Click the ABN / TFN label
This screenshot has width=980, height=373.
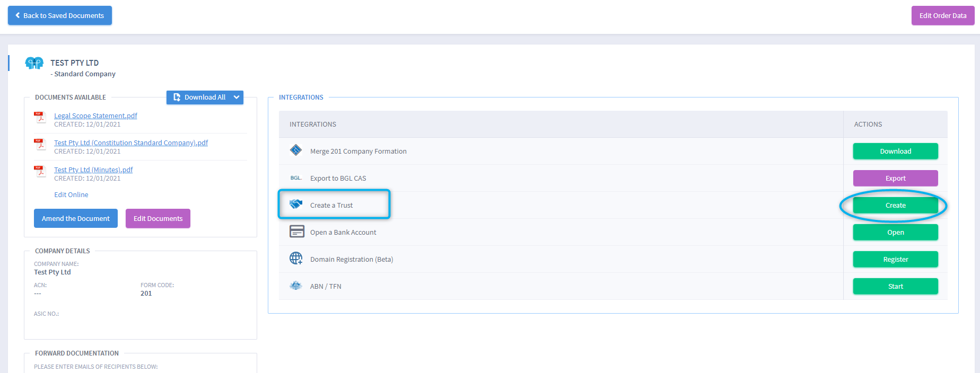tap(326, 286)
